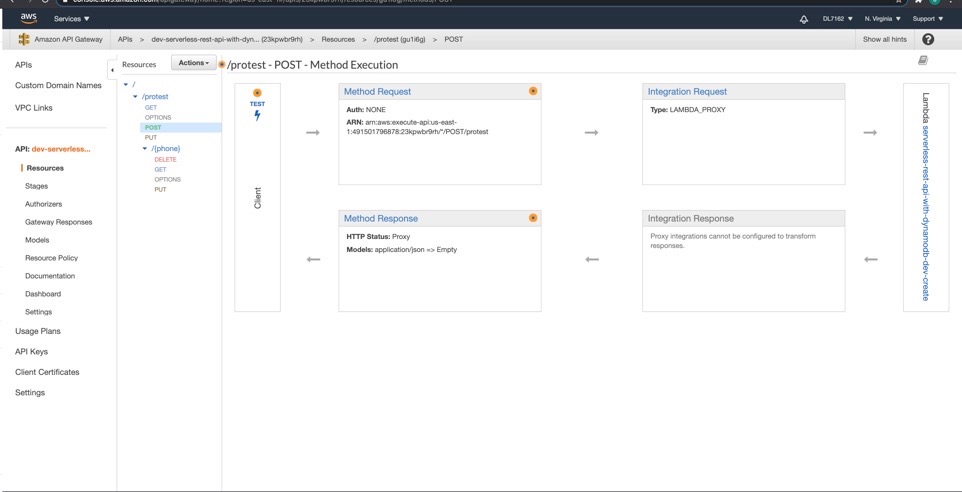The height and width of the screenshot is (492, 962).
Task: Click the orange hint dot beside page title
Action: (222, 64)
